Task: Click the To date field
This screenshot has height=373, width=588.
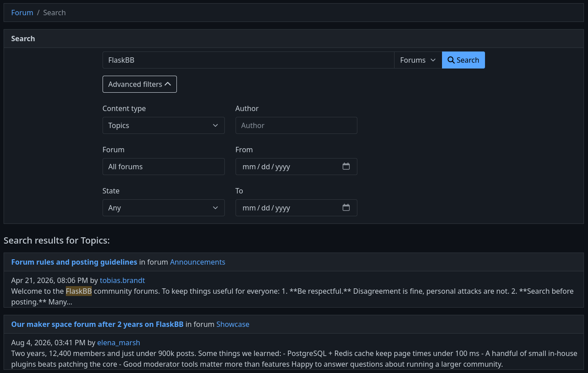Action: (x=296, y=208)
